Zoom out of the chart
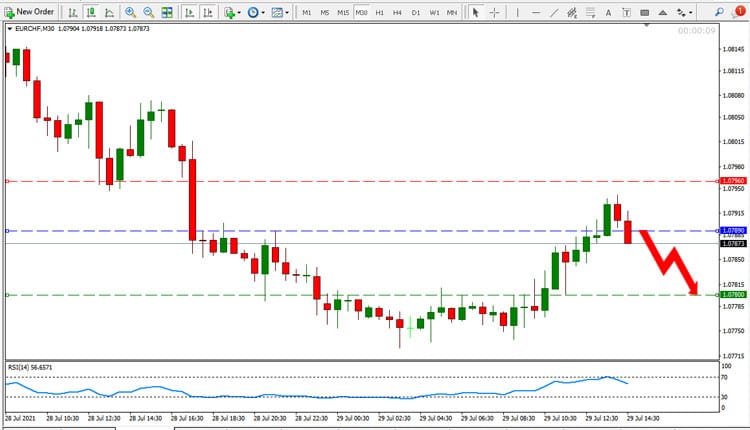 (x=149, y=12)
